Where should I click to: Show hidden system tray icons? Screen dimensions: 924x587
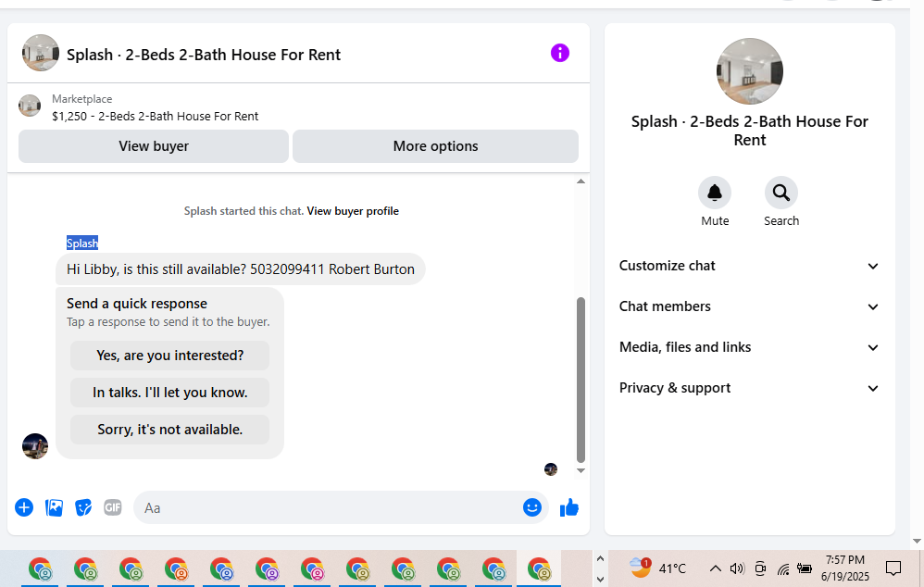coord(715,568)
